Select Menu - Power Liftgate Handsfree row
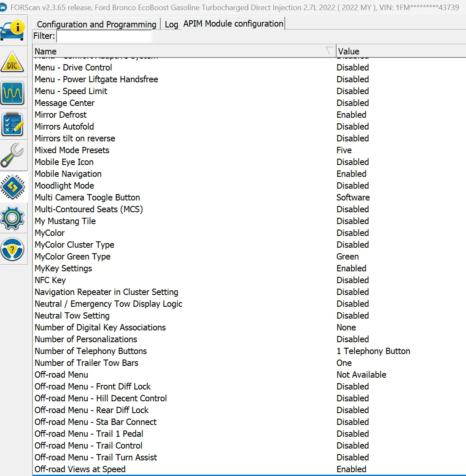466x476 pixels. (249, 79)
